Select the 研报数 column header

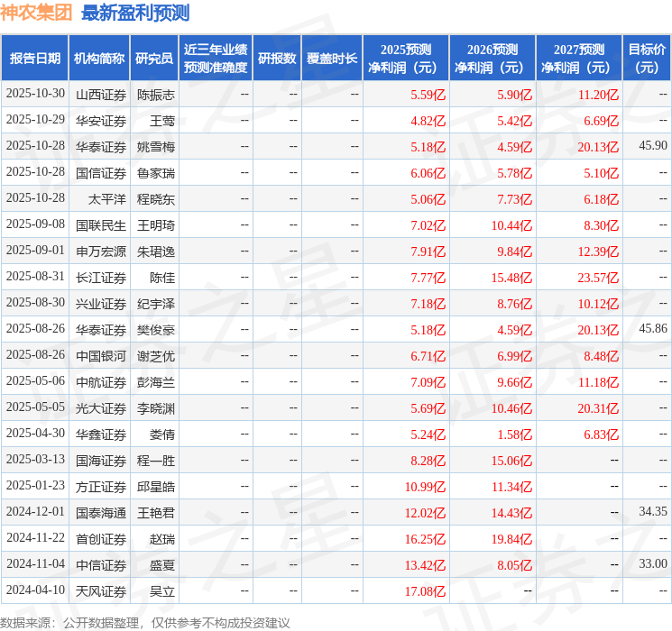click(276, 59)
